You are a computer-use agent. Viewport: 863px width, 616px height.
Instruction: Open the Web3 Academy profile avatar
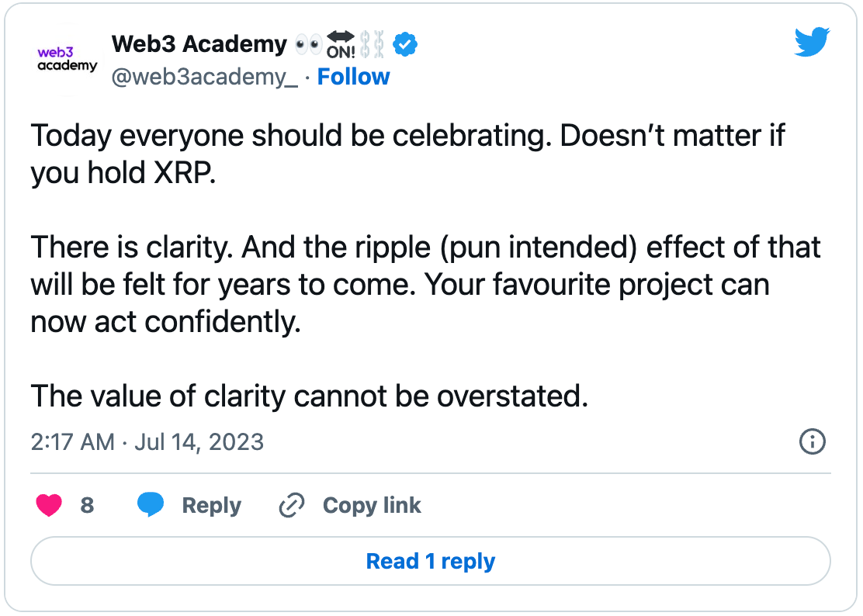click(68, 60)
